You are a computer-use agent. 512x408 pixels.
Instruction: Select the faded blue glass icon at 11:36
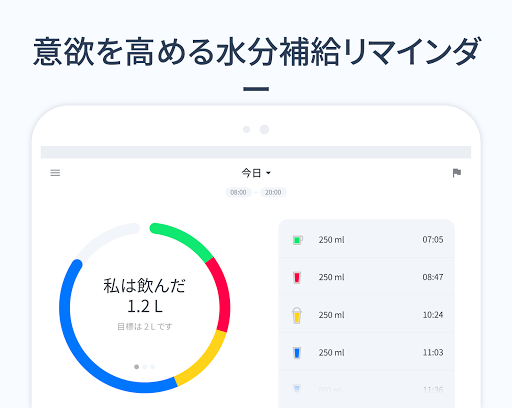coord(297,389)
